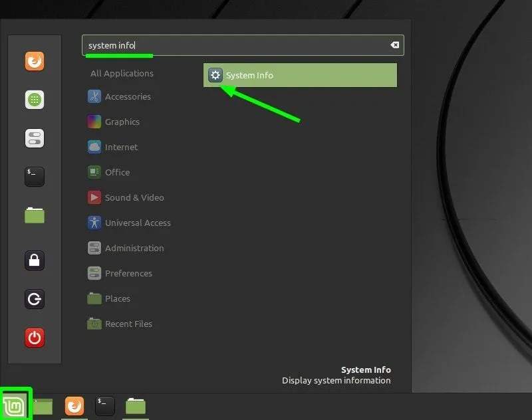532x420 pixels.
Task: Open a Terminal from the sidebar
Action: pyautogui.click(x=35, y=176)
